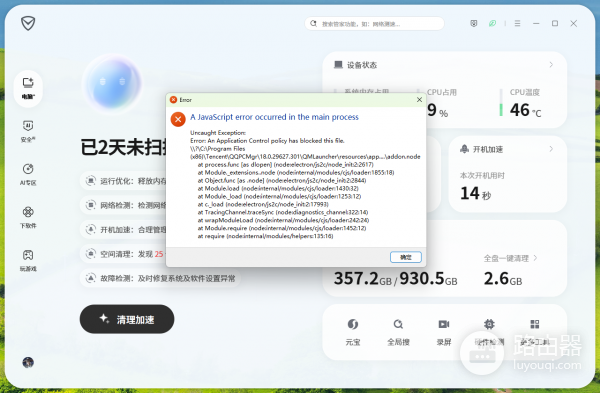Click the 清理加速 button

127,319
